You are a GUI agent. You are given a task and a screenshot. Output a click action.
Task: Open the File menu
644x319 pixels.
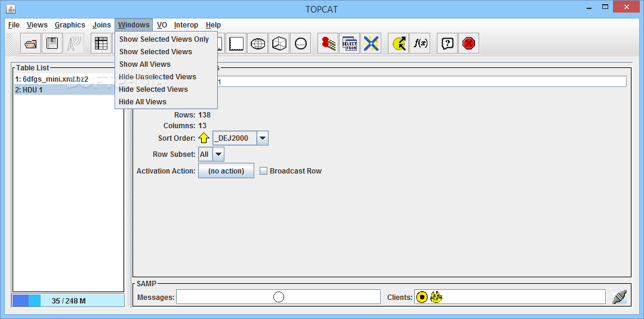click(x=14, y=25)
